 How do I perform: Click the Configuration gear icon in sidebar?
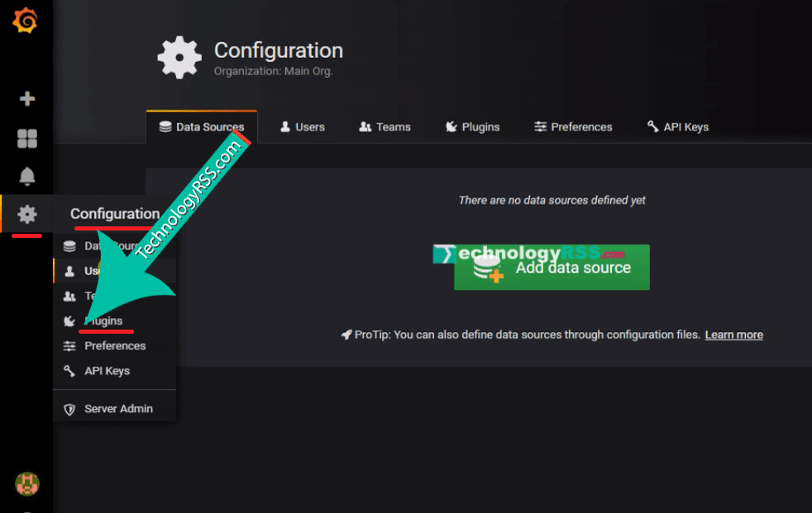pyautogui.click(x=27, y=215)
